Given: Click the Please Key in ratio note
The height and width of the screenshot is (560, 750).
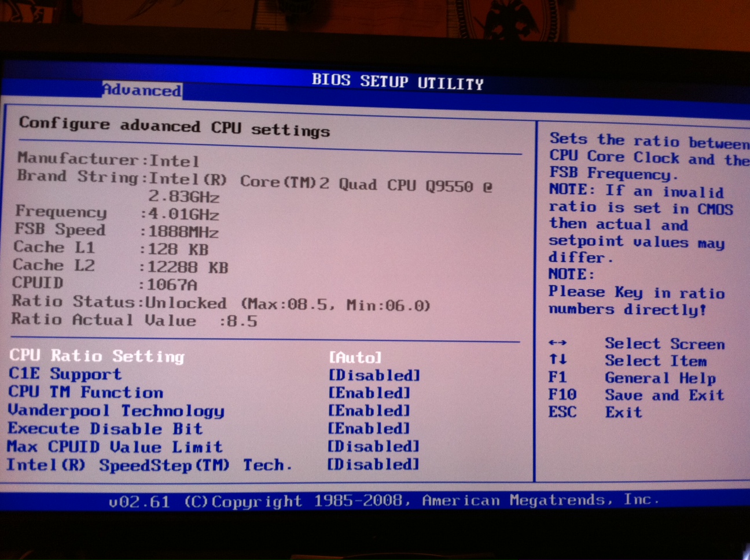Looking at the screenshot, I should (637, 301).
